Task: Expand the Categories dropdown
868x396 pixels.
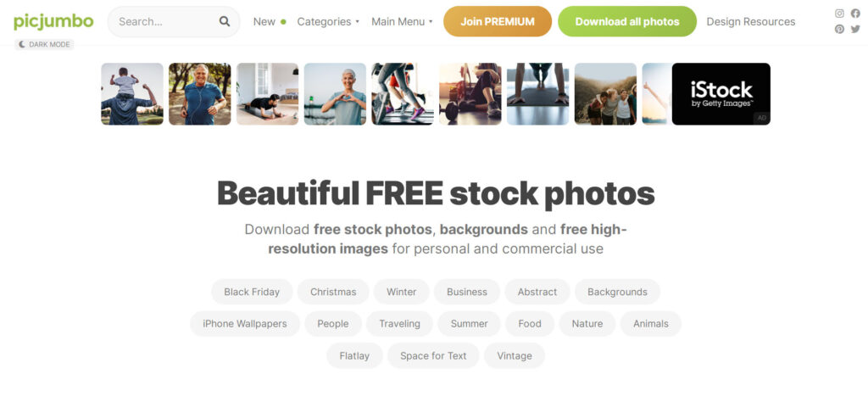Action: [x=328, y=21]
